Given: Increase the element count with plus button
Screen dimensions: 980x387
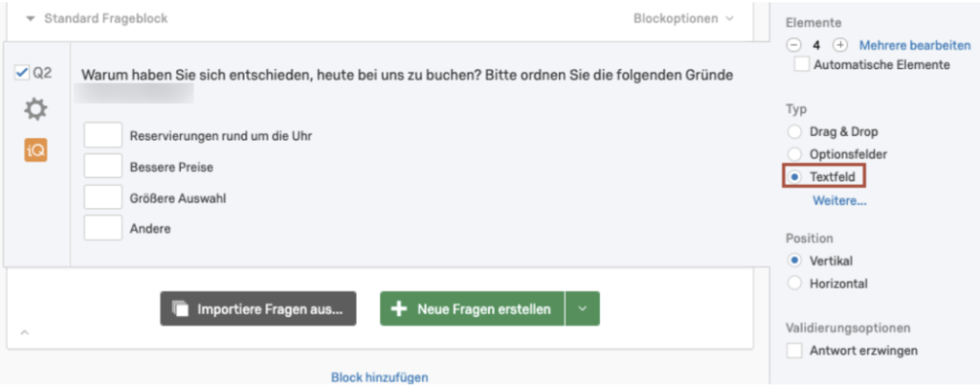Looking at the screenshot, I should tap(841, 45).
